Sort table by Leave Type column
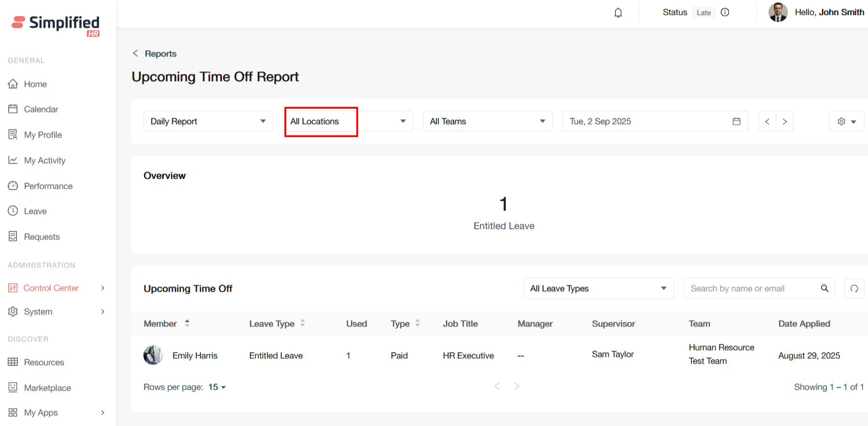Screen dimensions: 868x426 coord(302,324)
